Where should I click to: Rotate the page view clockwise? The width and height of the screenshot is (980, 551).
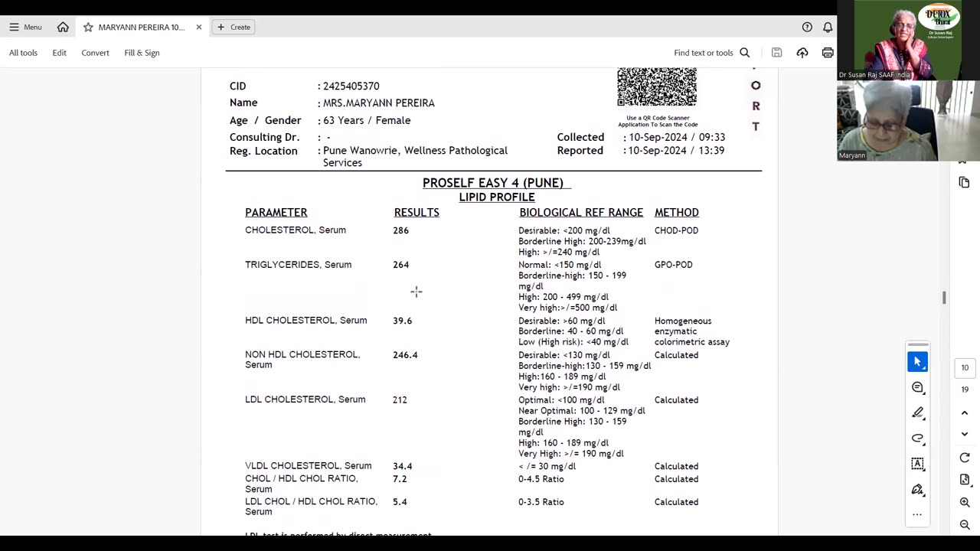(965, 458)
